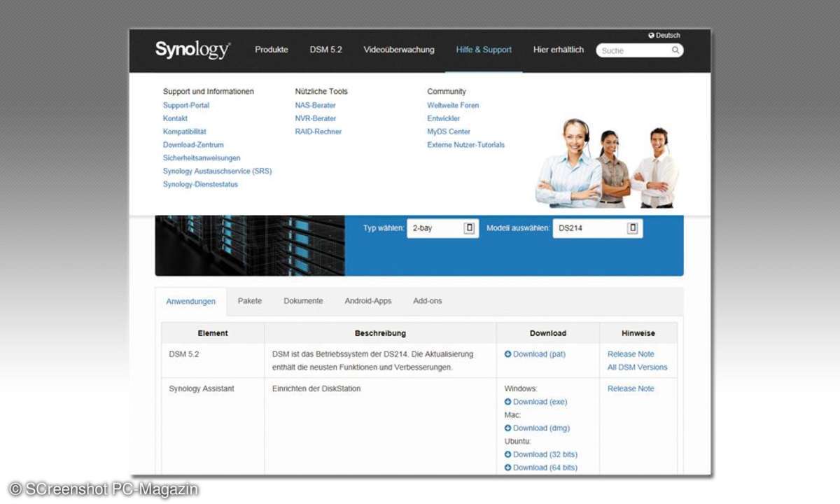Launch the NAS-Berater tool link
Screen dimensions: 840x504
point(316,106)
